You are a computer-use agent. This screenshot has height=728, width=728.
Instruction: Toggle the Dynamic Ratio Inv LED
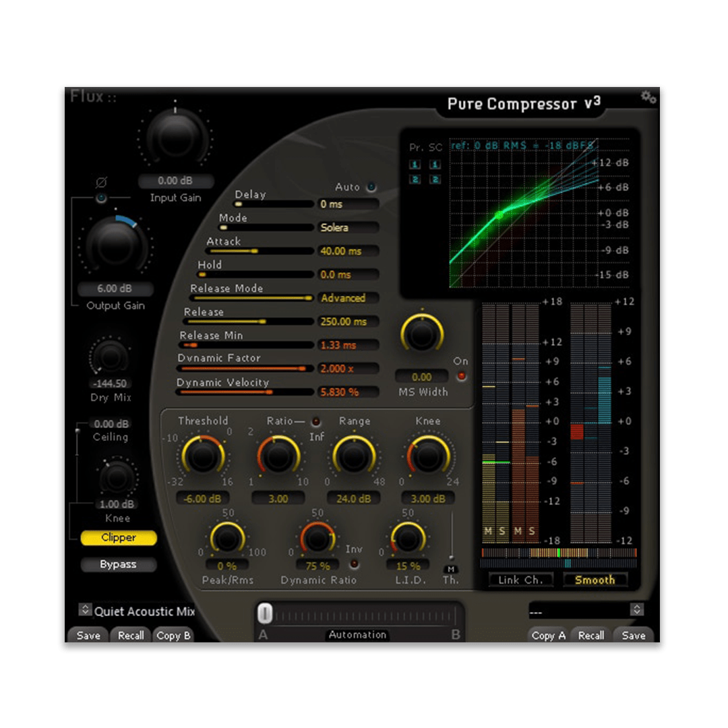354,564
